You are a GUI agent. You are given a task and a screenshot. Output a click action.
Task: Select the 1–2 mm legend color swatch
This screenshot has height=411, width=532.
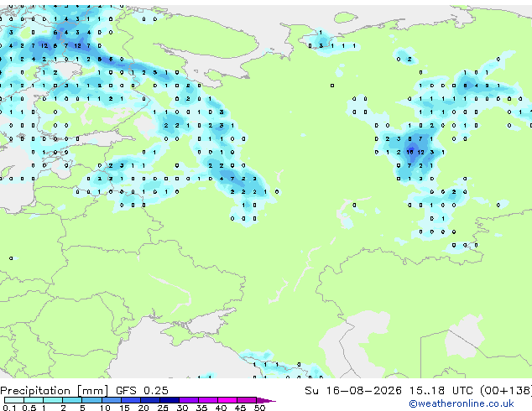pyautogui.click(x=53, y=400)
